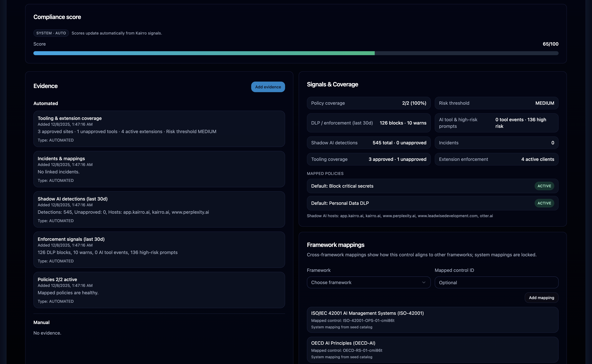Expand the framework selector chevron
The image size is (592, 364).
click(x=424, y=282)
